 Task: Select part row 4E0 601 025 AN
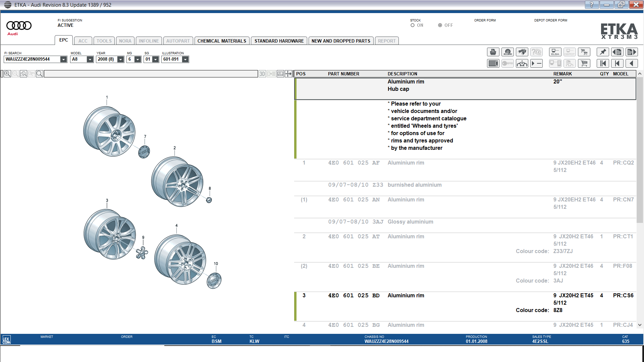pos(465,207)
